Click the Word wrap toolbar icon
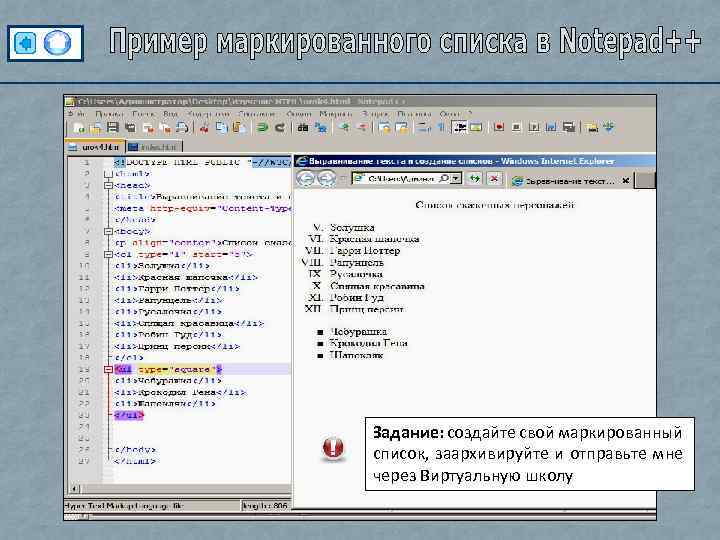This screenshot has width=720, height=540. click(423, 127)
